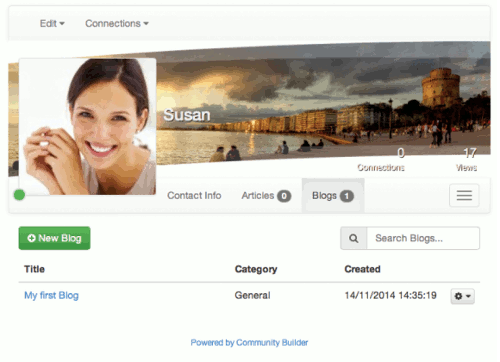This screenshot has width=500, height=362.
Task: Click the Created column header
Action: [x=362, y=269]
